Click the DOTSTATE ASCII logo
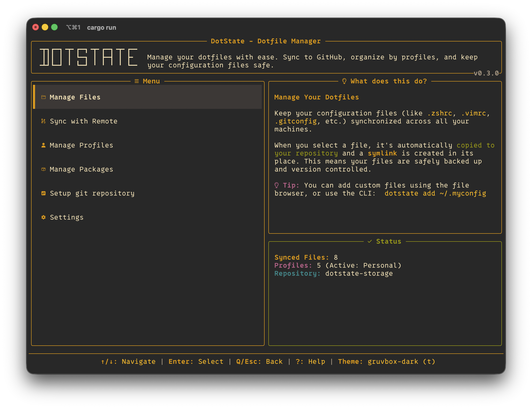Screen dimensions: 532x409 [89, 58]
